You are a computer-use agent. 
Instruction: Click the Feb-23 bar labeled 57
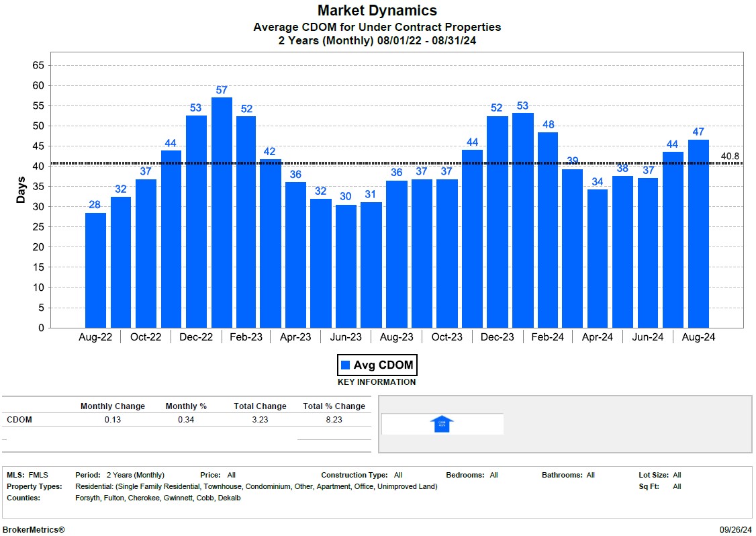222,212
